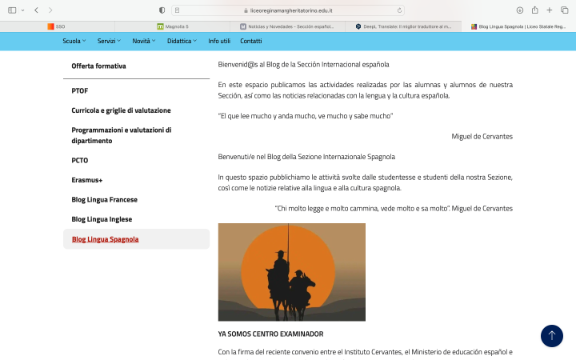
Task: Click the scroll-to-top arrow button
Action: [552, 336]
